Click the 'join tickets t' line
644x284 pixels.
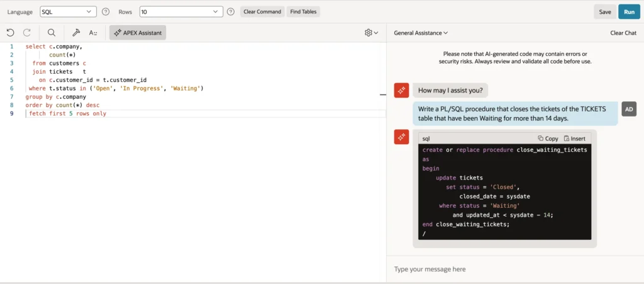[x=59, y=72]
